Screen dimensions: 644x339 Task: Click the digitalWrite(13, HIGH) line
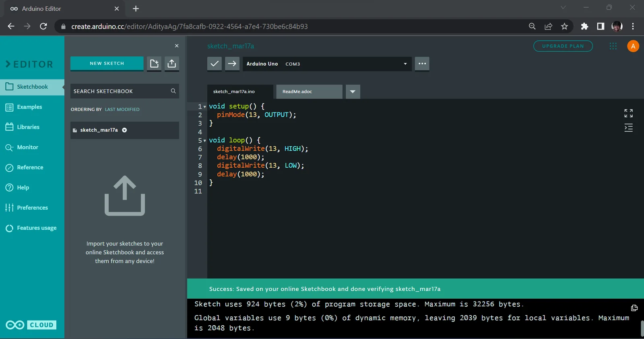tap(262, 149)
